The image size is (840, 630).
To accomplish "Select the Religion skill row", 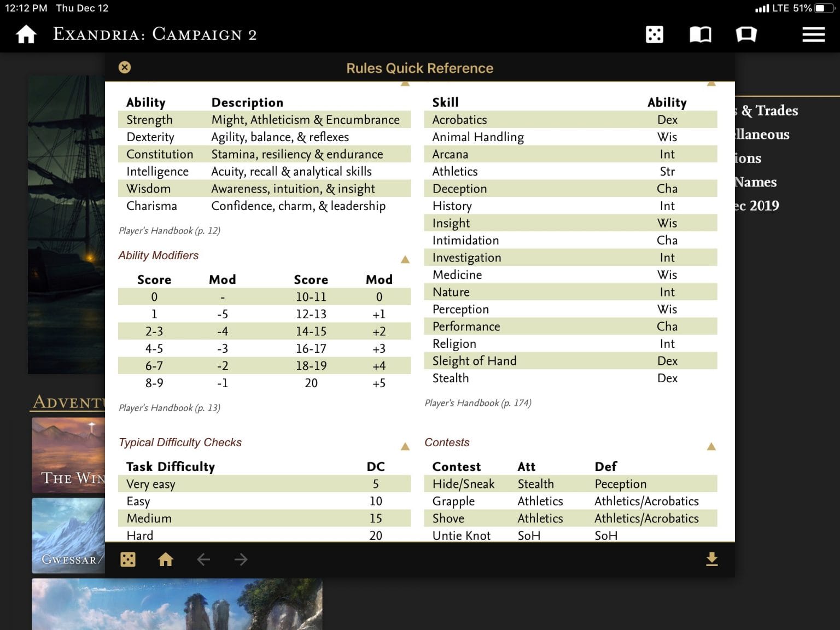I will (570, 343).
